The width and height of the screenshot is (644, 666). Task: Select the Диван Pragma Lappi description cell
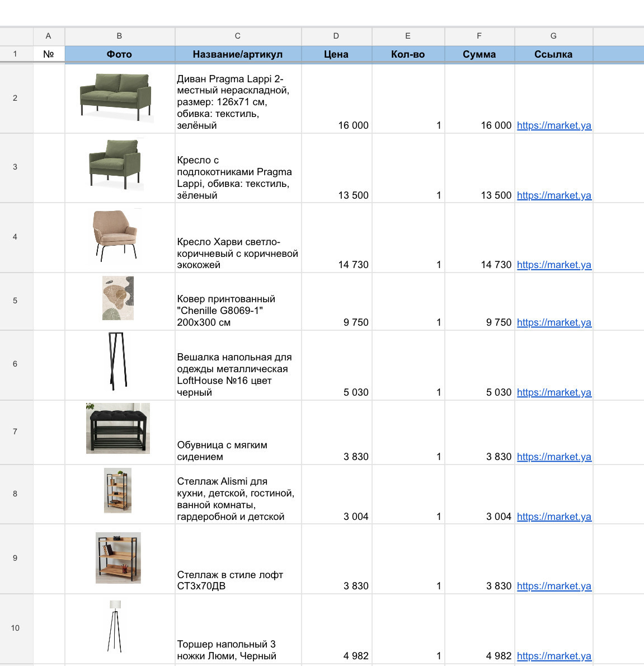click(x=238, y=99)
